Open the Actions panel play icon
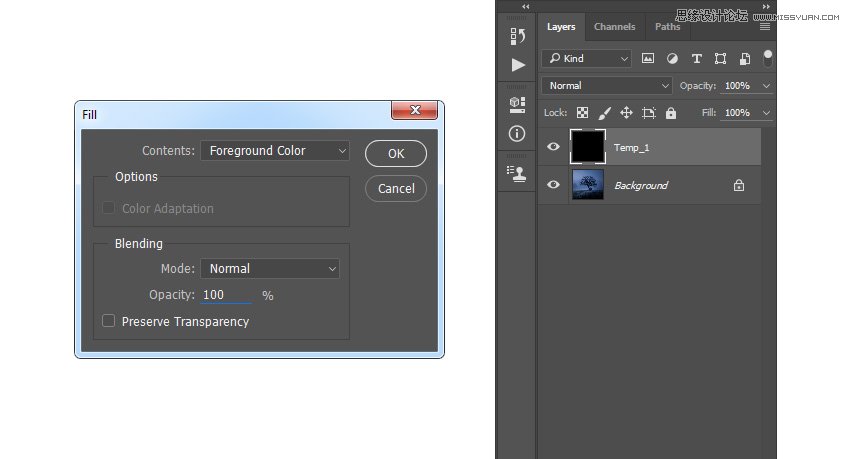This screenshot has height=459, width=850. click(518, 65)
